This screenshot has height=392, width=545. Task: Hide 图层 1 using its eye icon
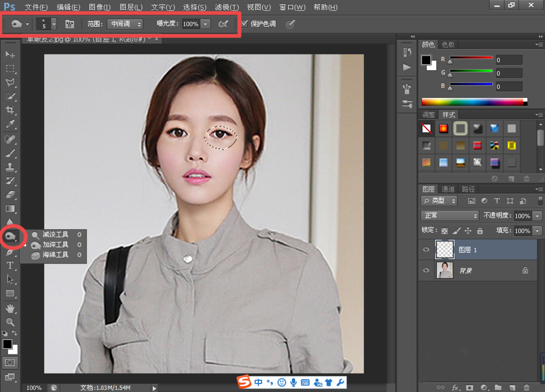[426, 250]
